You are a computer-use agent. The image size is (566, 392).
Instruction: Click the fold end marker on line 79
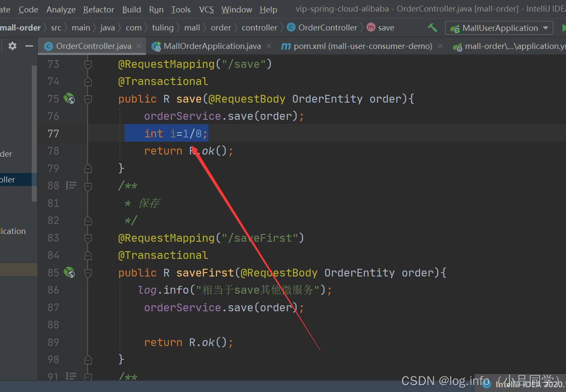(x=88, y=168)
